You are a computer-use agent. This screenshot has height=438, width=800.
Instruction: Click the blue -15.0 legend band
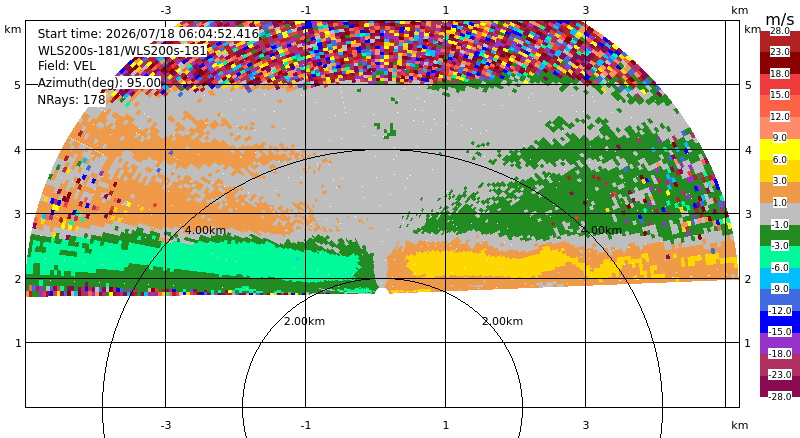click(780, 321)
